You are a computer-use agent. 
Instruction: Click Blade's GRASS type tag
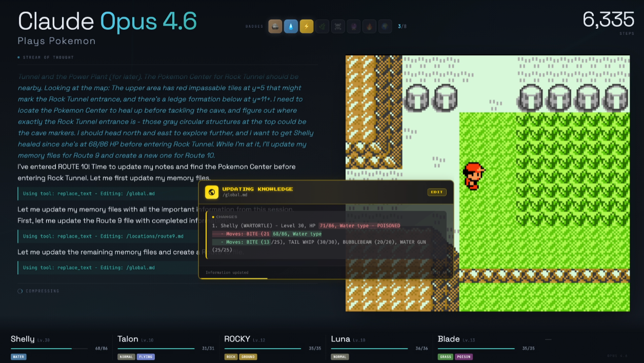(x=445, y=357)
